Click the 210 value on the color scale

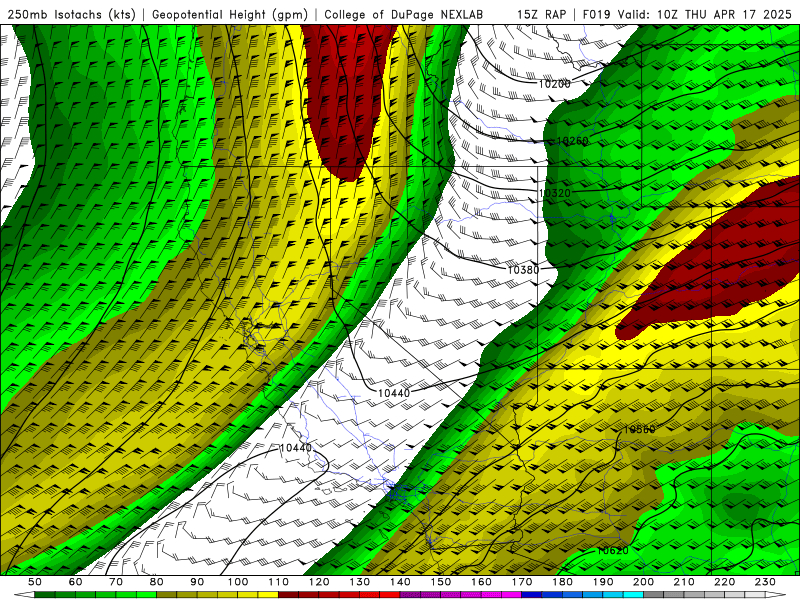point(684,582)
